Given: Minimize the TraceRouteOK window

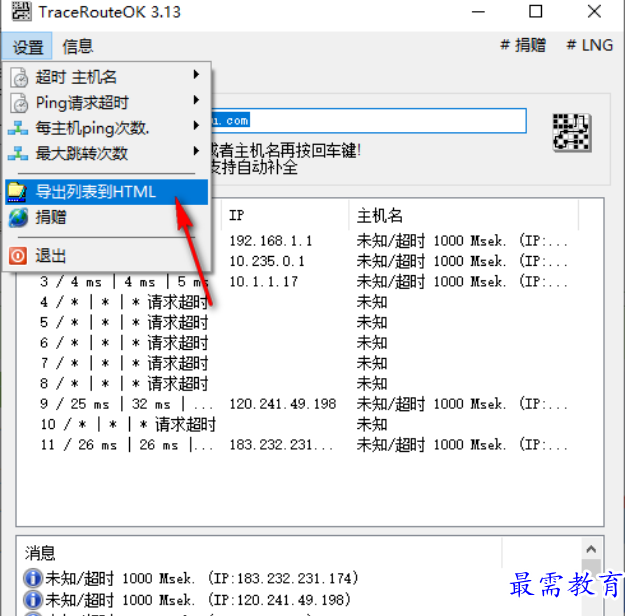Looking at the screenshot, I should click(x=478, y=12).
